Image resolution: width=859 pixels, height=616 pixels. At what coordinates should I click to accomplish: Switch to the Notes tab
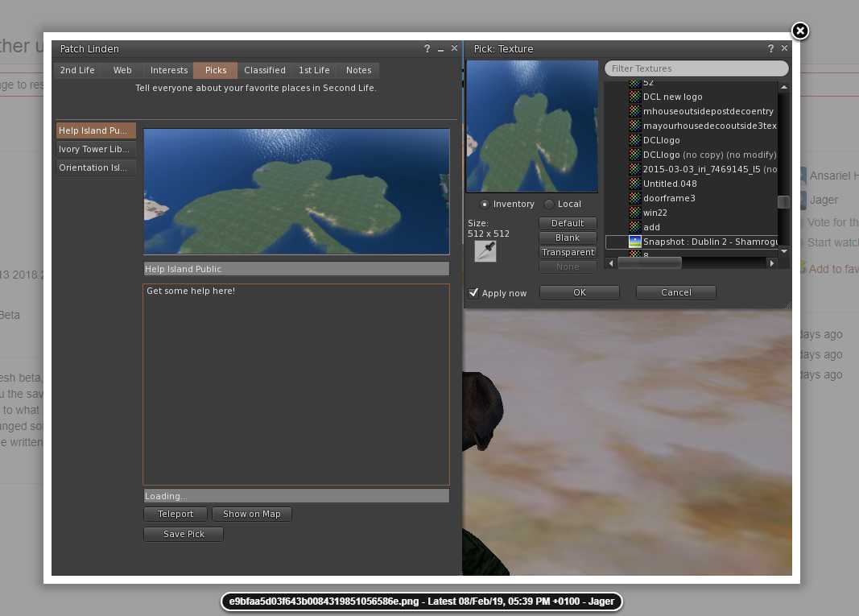pos(359,70)
